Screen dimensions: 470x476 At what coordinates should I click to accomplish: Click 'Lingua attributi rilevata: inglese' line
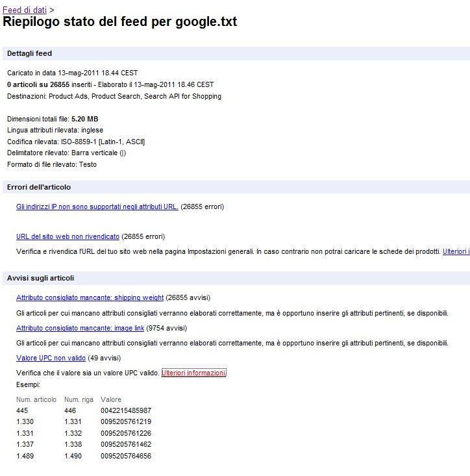pyautogui.click(x=55, y=130)
